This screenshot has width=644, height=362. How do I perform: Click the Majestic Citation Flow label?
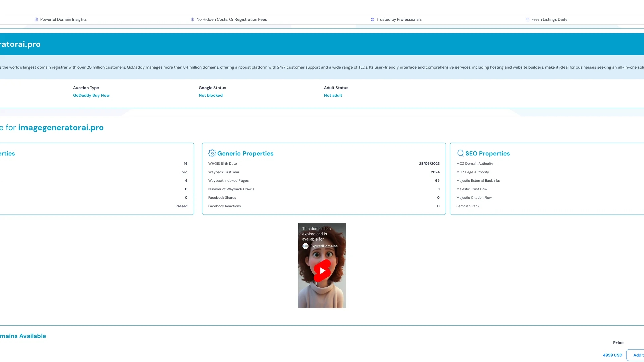click(x=474, y=198)
